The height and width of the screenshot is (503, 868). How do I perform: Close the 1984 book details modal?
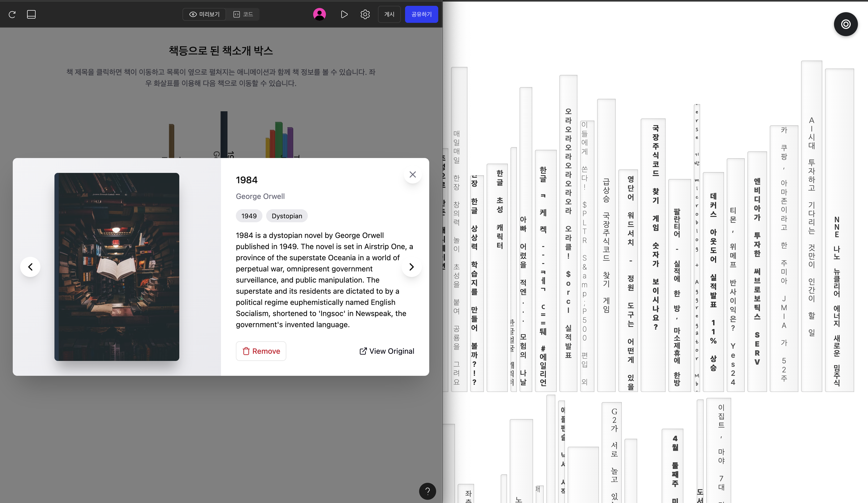pyautogui.click(x=413, y=175)
